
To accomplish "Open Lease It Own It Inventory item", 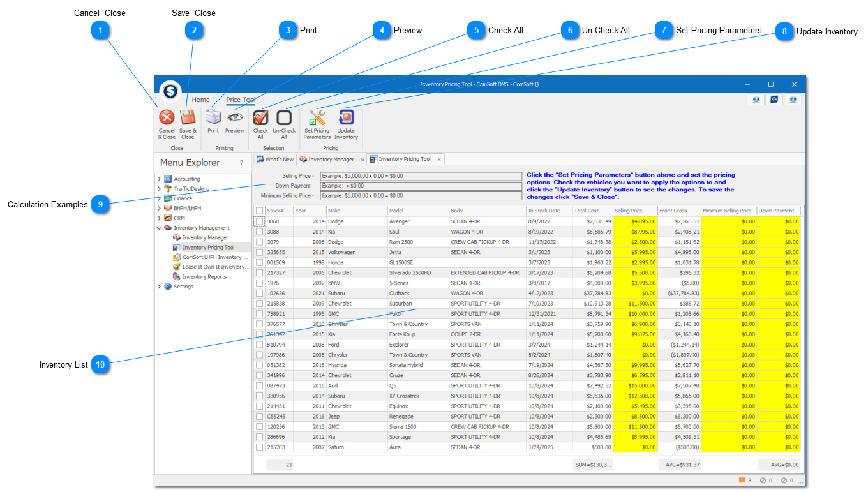I will 210,267.
